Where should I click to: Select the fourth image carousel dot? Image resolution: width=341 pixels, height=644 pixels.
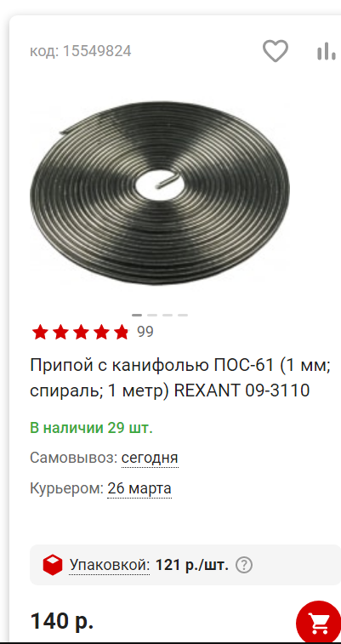[x=183, y=315]
